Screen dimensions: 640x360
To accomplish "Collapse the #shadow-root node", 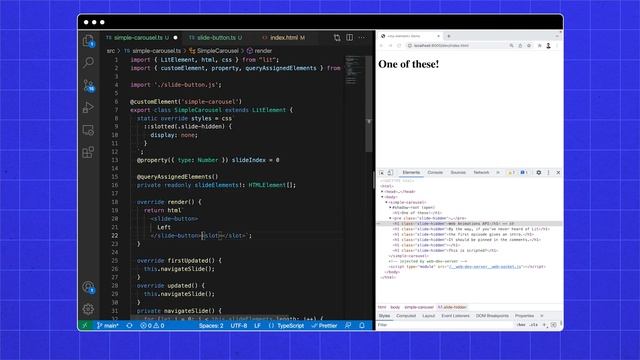I will coord(390,207).
